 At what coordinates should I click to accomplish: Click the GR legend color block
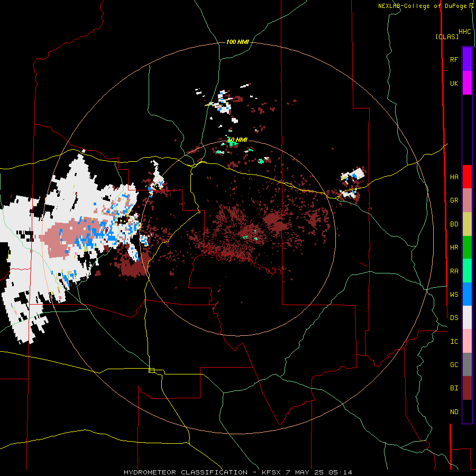[x=467, y=200]
